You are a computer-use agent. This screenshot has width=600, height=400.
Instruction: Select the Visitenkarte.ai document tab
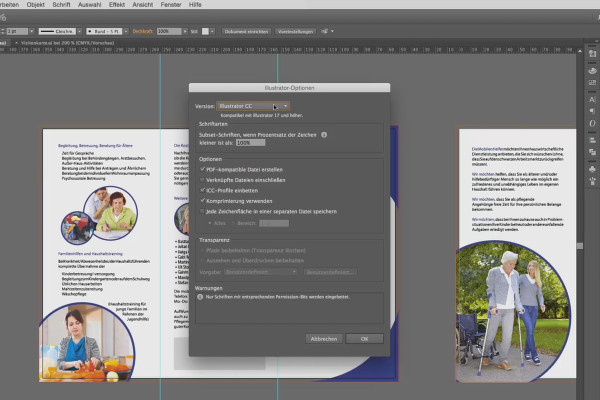click(67, 43)
